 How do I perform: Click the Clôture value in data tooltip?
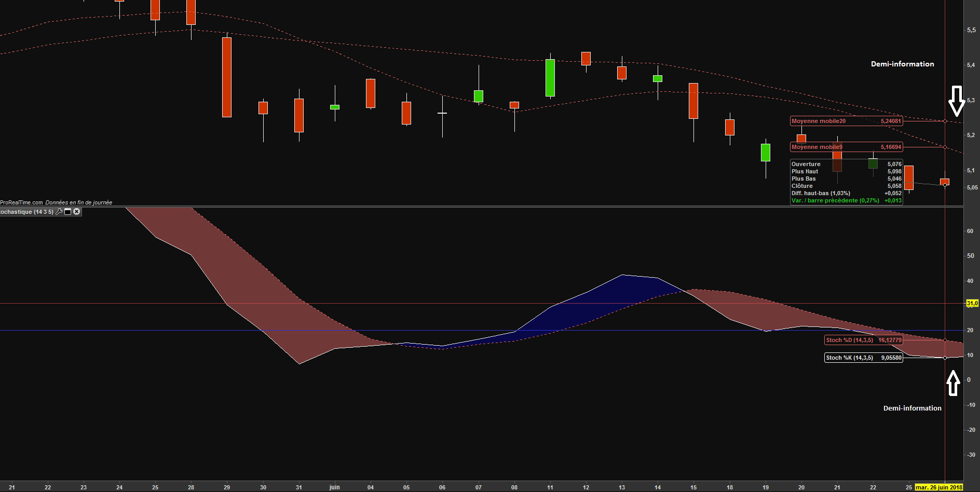point(894,186)
